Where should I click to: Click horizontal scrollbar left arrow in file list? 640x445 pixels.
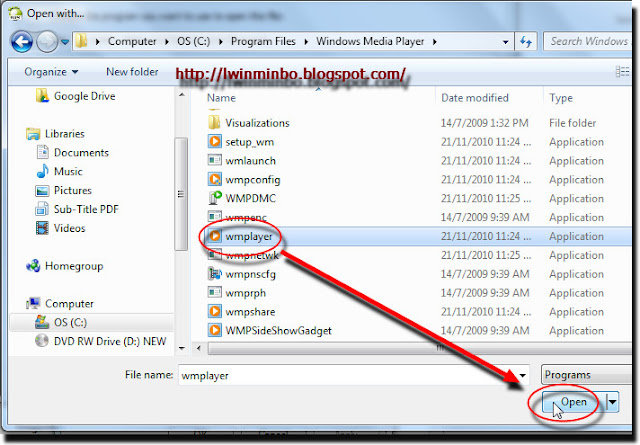(x=199, y=348)
